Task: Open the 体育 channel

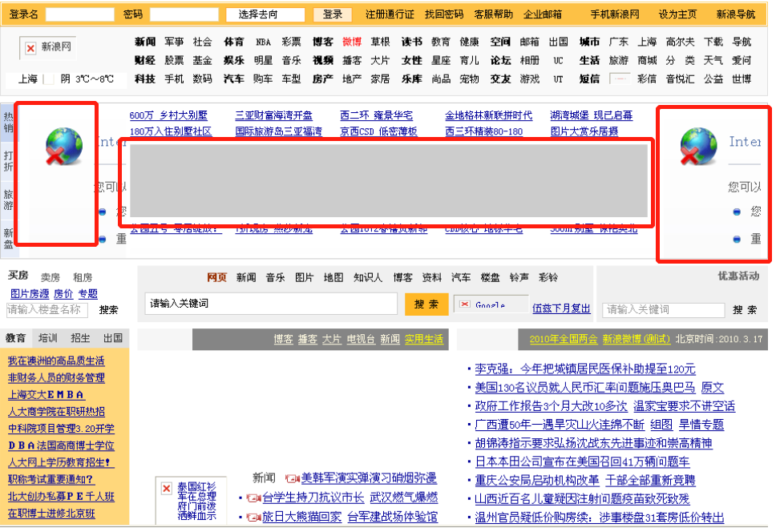Action: click(233, 42)
